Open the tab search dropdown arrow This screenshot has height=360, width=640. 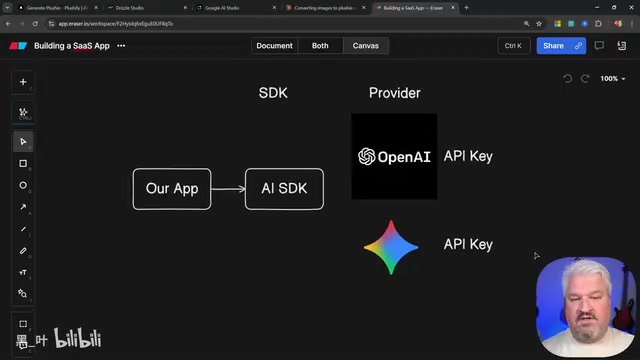coord(7,8)
